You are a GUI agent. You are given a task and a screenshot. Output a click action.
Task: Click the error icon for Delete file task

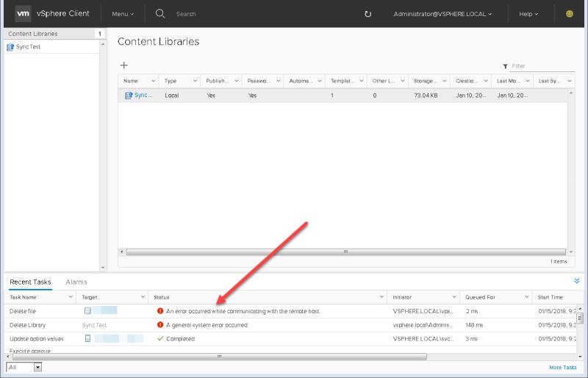coord(160,311)
